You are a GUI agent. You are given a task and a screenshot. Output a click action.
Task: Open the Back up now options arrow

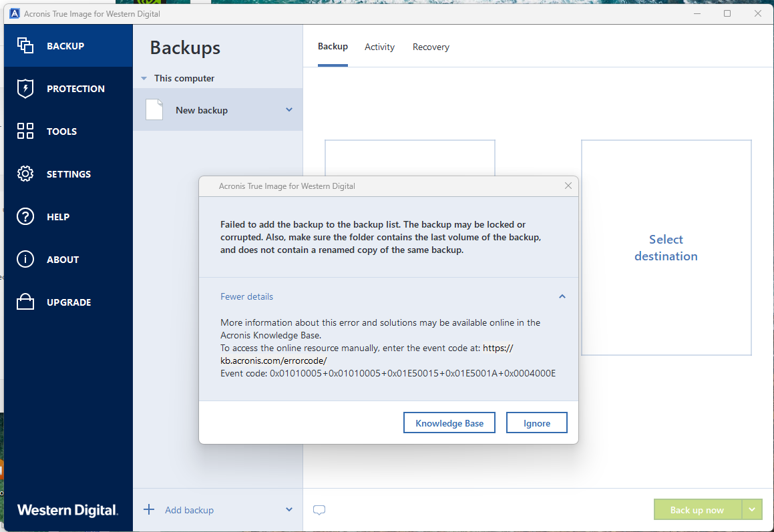[x=752, y=509]
